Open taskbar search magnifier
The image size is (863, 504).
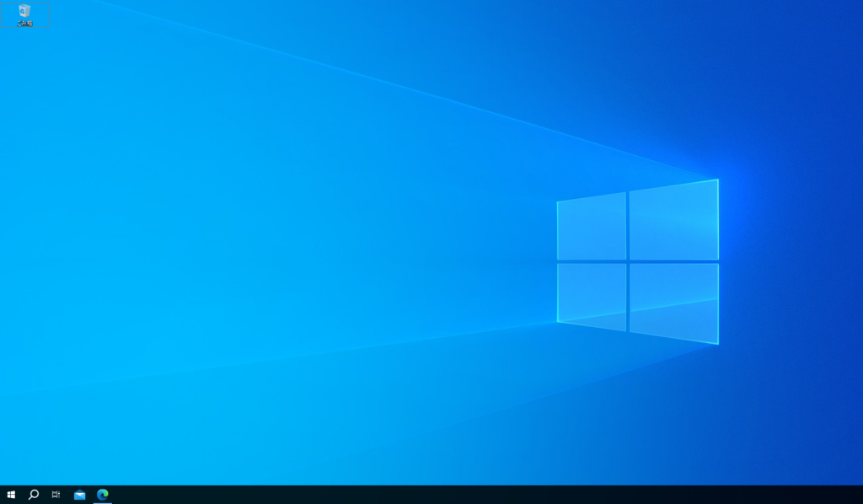pos(34,495)
